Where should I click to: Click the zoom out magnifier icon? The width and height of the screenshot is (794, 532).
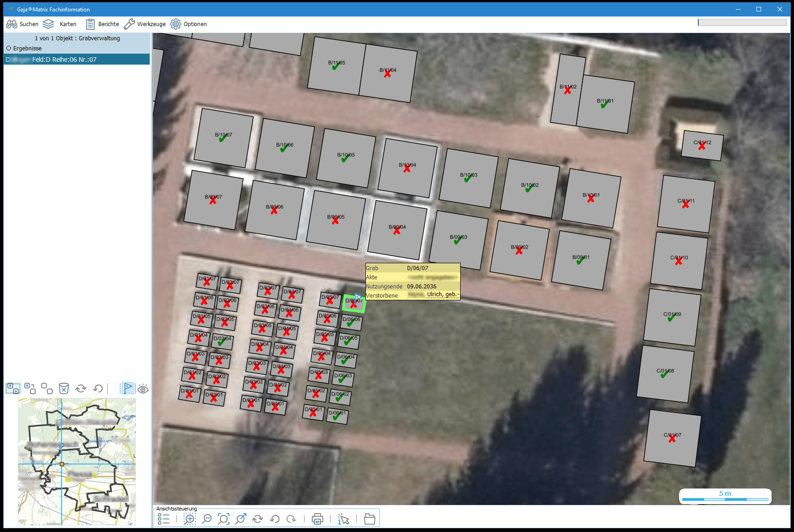click(x=207, y=519)
